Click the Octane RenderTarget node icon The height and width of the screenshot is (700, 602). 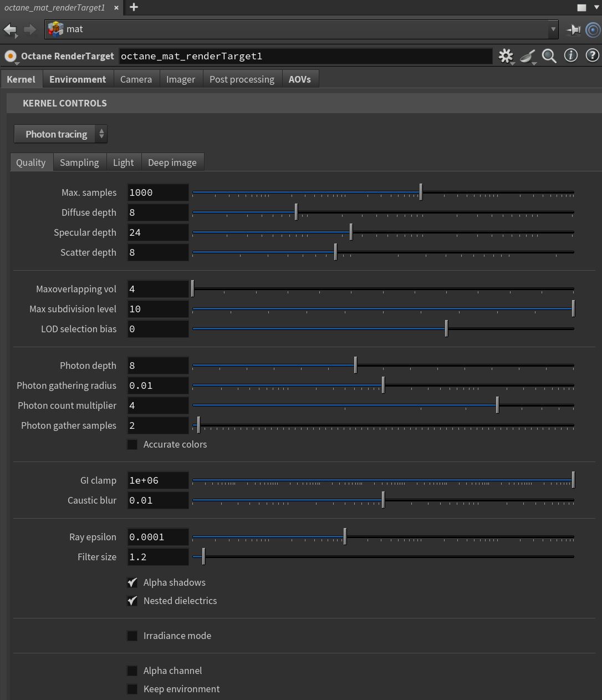pos(11,56)
